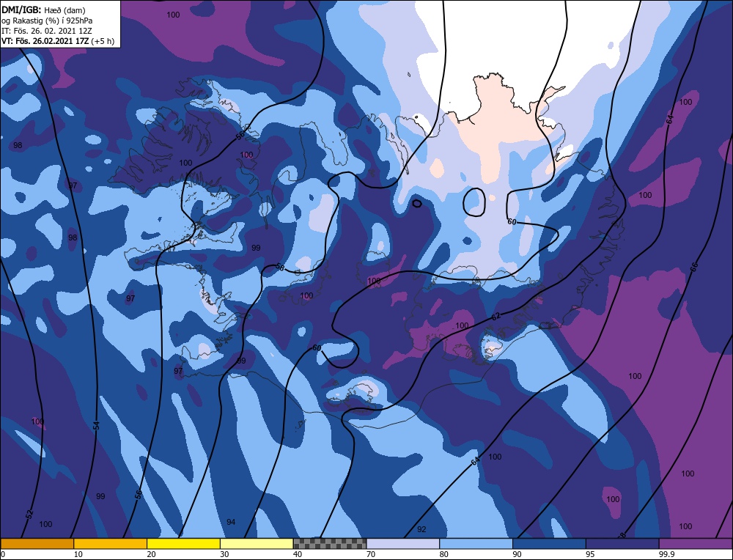The width and height of the screenshot is (733, 560).
Task: Click the yellow 20–30 legend swatch
Action: [183, 543]
